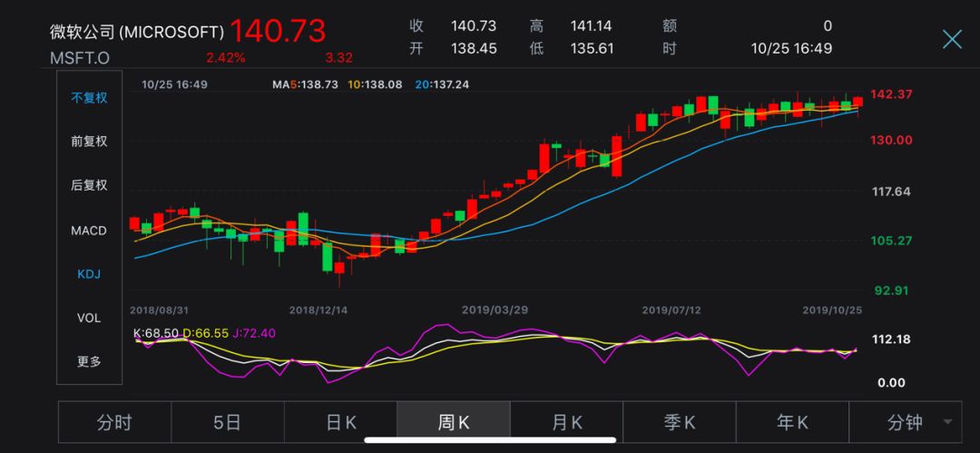Close the stock chart view
980x453 pixels.
point(952,39)
